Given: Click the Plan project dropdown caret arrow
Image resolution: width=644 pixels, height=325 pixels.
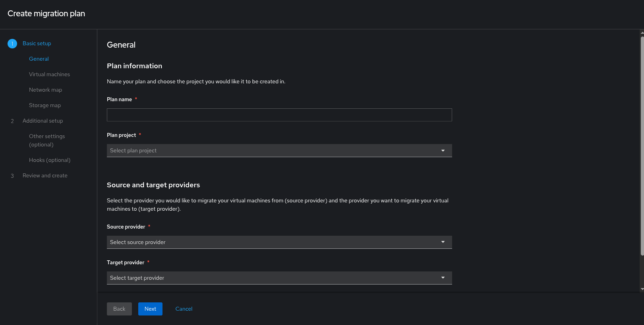Looking at the screenshot, I should (x=443, y=151).
